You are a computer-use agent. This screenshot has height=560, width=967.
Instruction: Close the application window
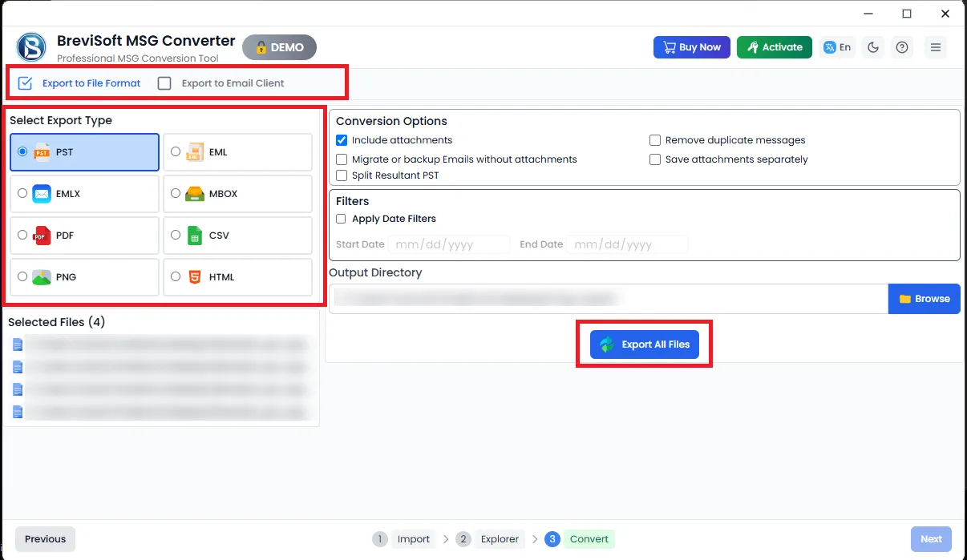(x=946, y=14)
